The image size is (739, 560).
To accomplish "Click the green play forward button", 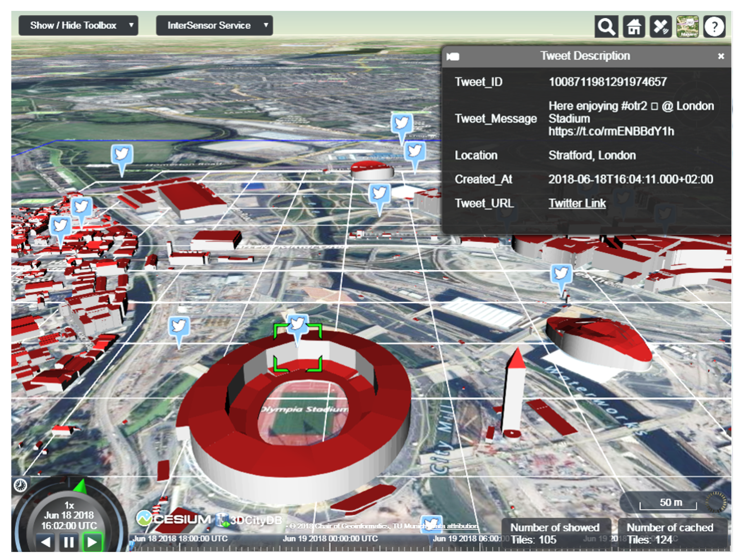I will tap(92, 542).
